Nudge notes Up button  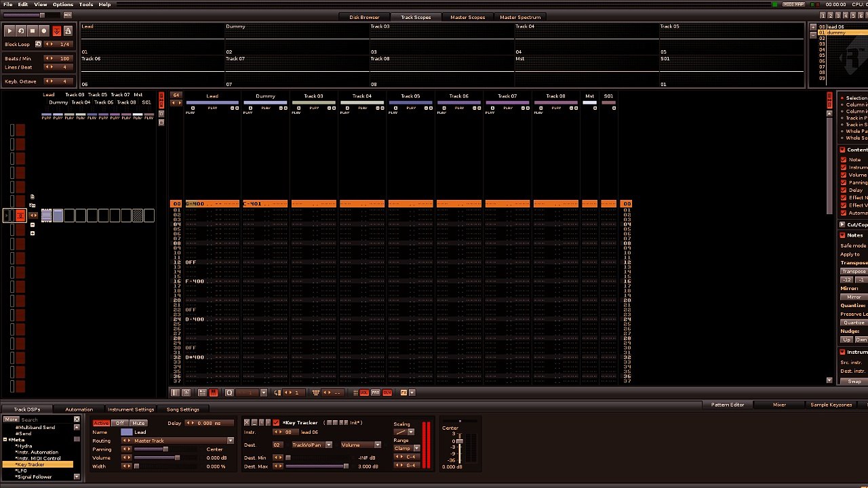click(846, 340)
